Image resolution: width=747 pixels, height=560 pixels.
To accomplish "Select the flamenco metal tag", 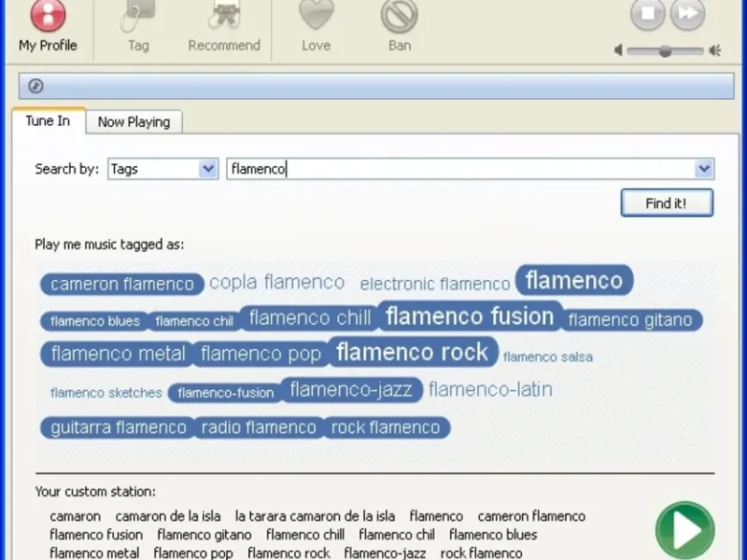I will tap(118, 354).
